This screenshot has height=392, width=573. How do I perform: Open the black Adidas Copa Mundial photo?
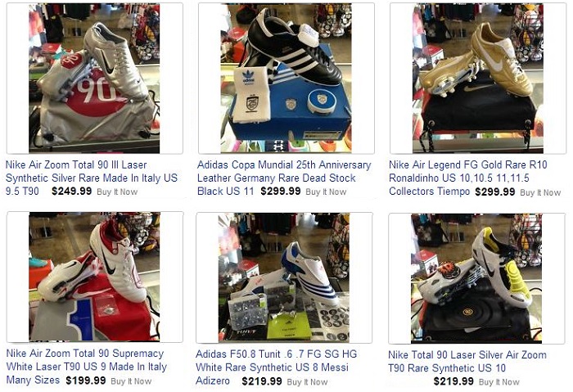(286, 79)
